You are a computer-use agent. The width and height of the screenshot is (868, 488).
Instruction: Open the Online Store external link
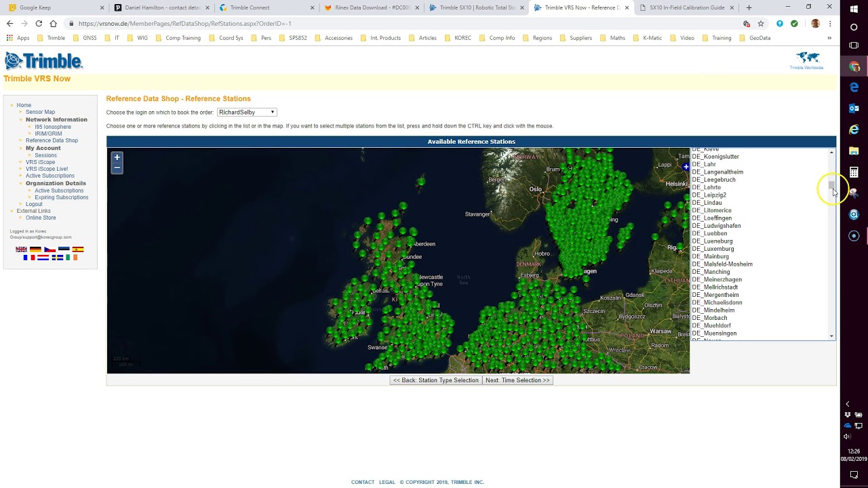click(41, 218)
